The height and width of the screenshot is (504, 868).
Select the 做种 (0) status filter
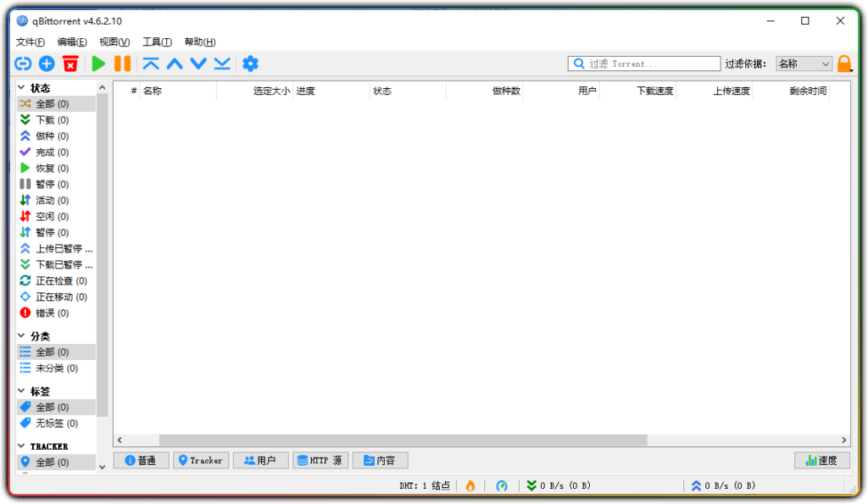(x=56, y=136)
